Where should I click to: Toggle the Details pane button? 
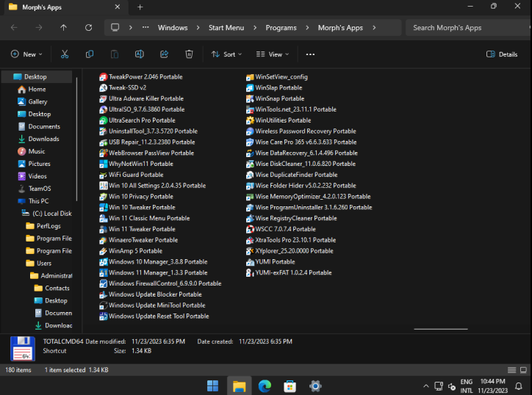(x=502, y=54)
